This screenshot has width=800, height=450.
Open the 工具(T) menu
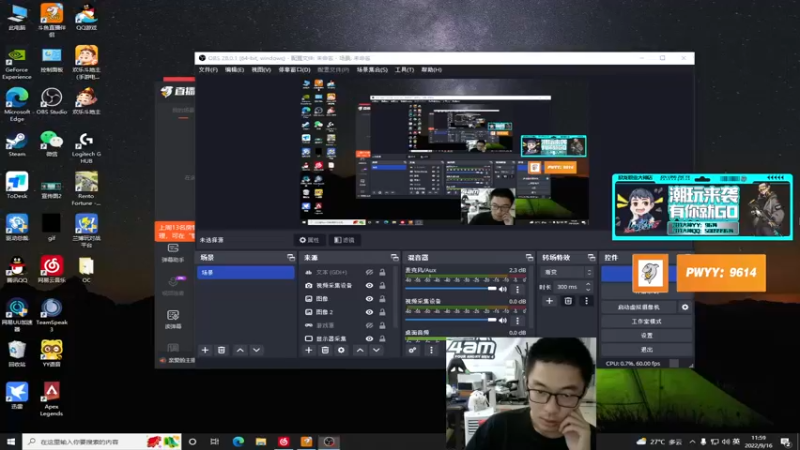(404, 70)
